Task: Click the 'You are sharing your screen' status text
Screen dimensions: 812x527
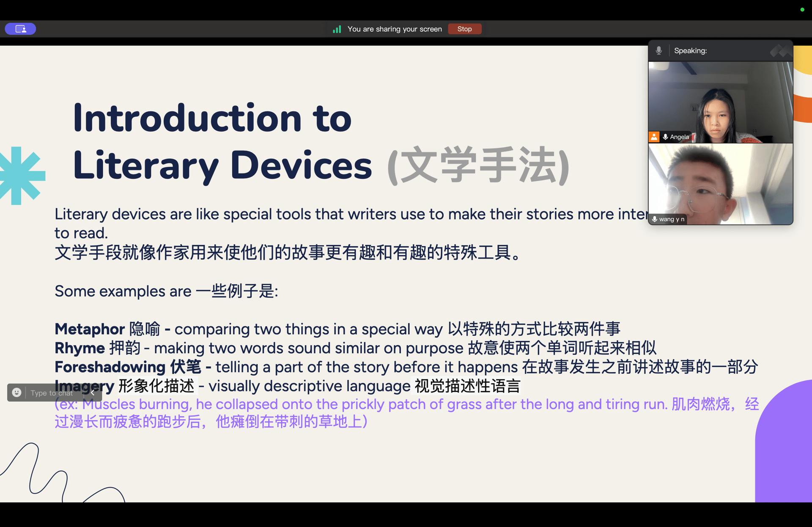Action: (395, 29)
